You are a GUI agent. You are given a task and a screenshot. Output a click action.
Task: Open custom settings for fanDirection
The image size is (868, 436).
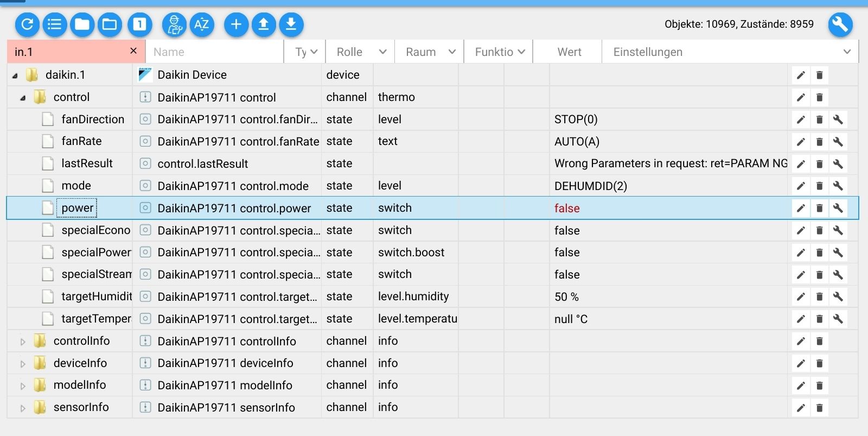[838, 119]
